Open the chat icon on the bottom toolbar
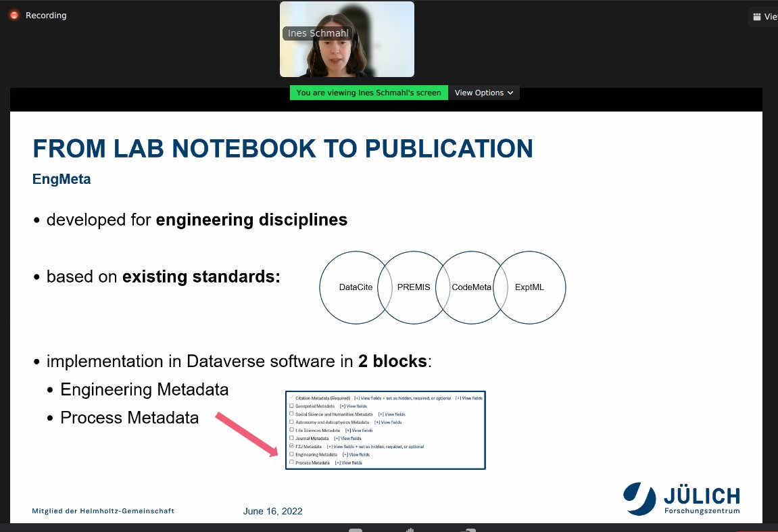 (x=354, y=529)
